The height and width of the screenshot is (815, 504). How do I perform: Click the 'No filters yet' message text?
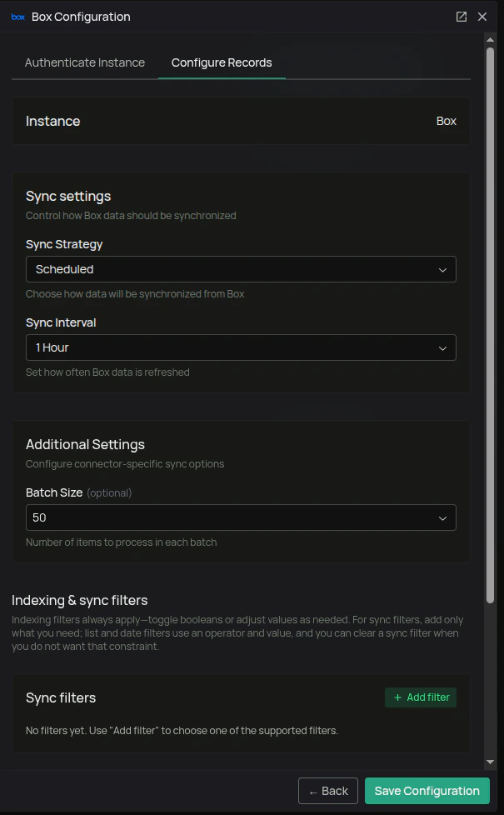[182, 731]
